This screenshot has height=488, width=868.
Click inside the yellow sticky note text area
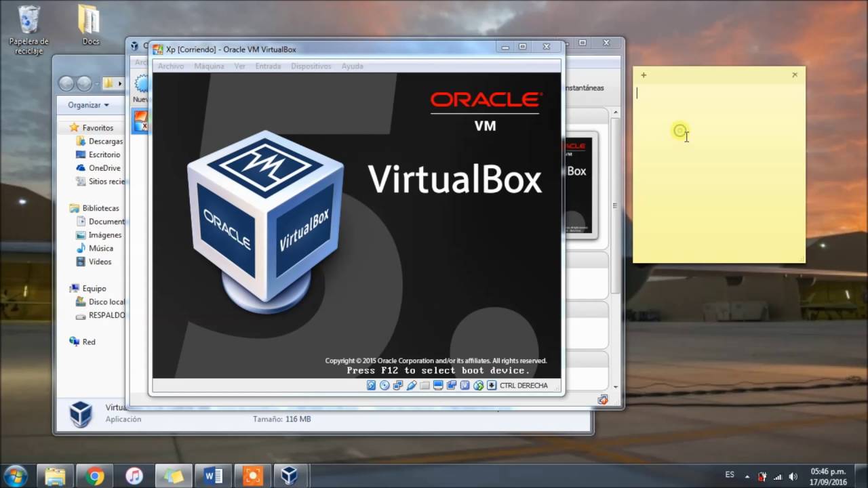tap(719, 173)
